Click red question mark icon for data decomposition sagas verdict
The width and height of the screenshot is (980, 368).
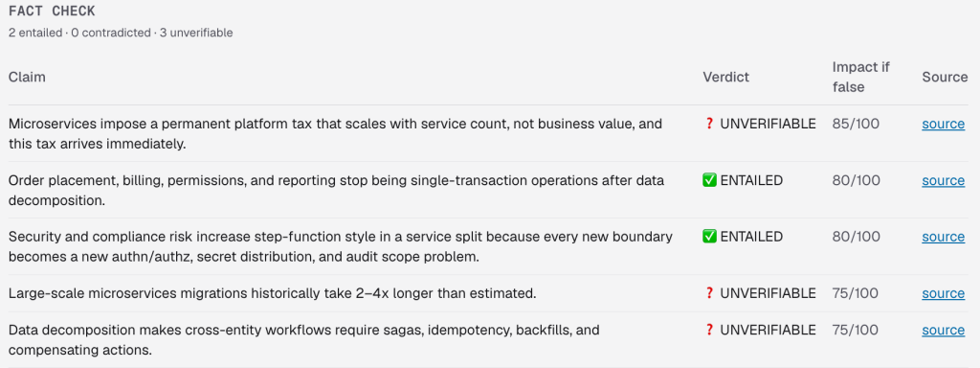709,330
